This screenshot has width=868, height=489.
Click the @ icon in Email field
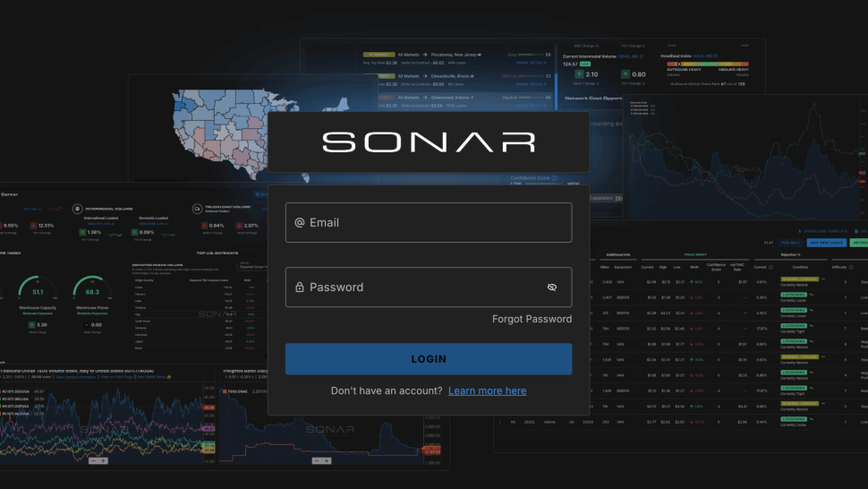300,223
